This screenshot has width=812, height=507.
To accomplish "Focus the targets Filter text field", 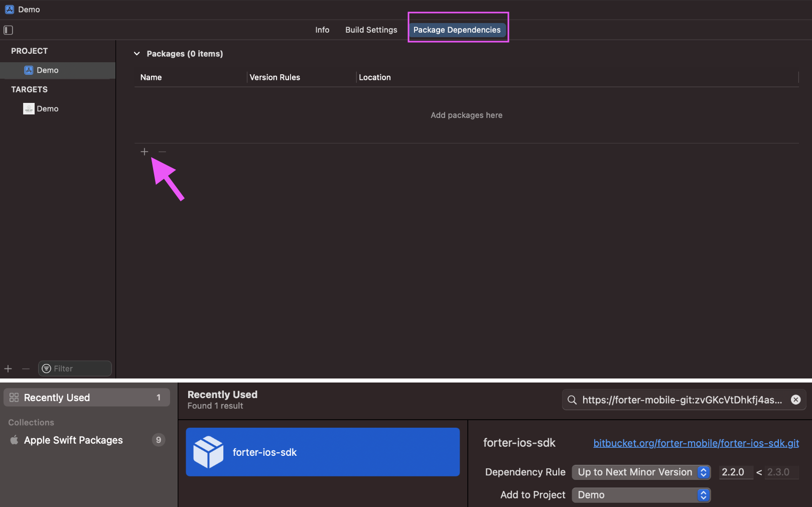I will pyautogui.click(x=75, y=369).
